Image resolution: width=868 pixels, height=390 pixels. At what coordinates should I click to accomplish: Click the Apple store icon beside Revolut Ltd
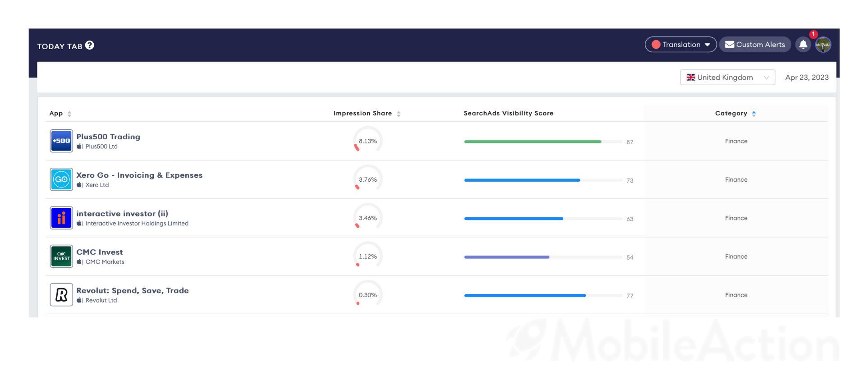[79, 300]
